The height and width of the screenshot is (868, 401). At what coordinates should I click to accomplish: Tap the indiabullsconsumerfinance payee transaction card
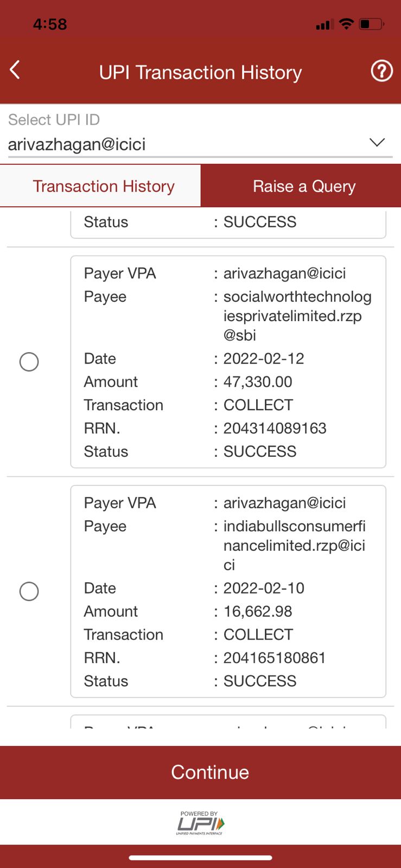pos(228,591)
